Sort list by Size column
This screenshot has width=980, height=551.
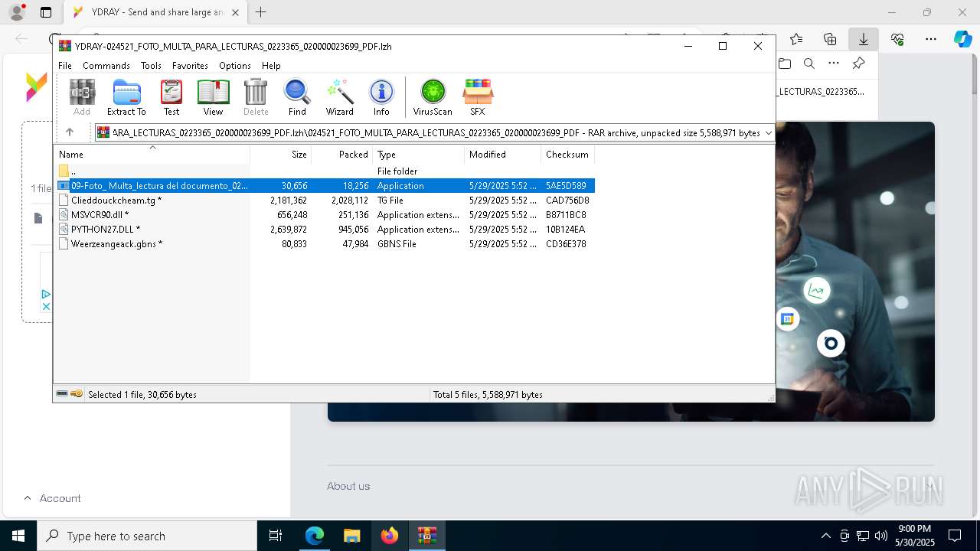pyautogui.click(x=280, y=155)
